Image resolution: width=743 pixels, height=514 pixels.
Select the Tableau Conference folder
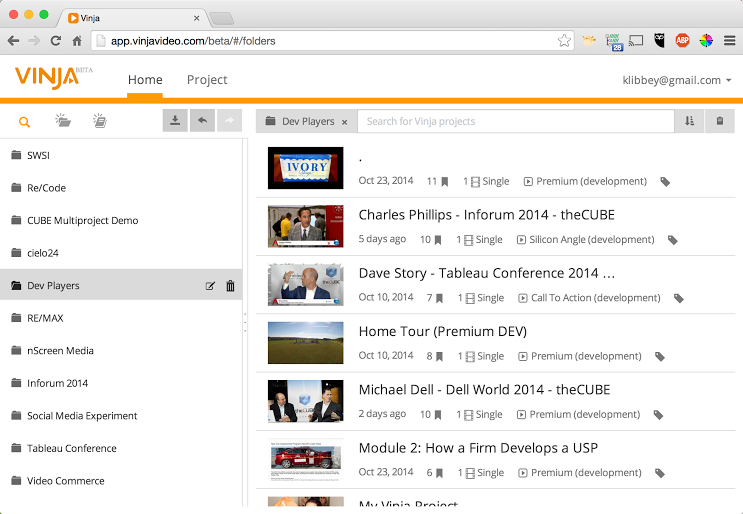tap(71, 448)
